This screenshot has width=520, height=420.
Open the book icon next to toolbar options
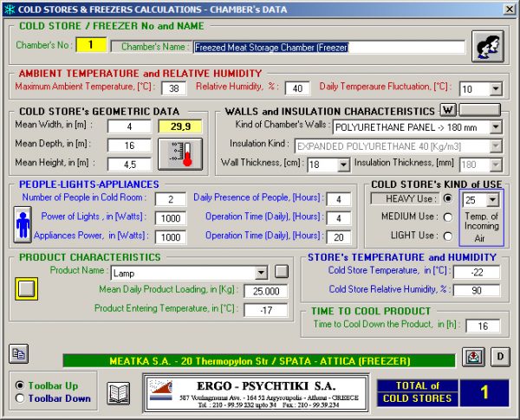(x=119, y=392)
